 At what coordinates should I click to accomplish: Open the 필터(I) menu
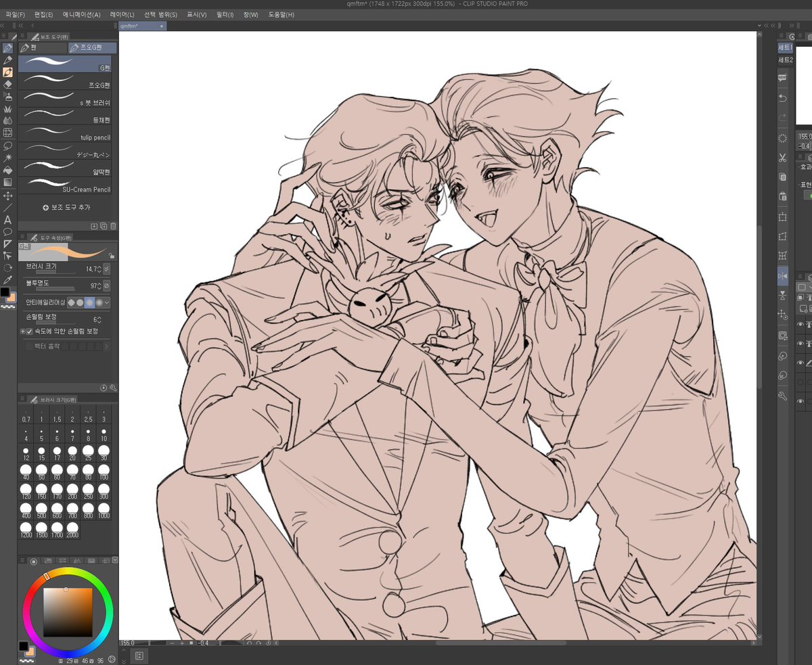(x=225, y=14)
